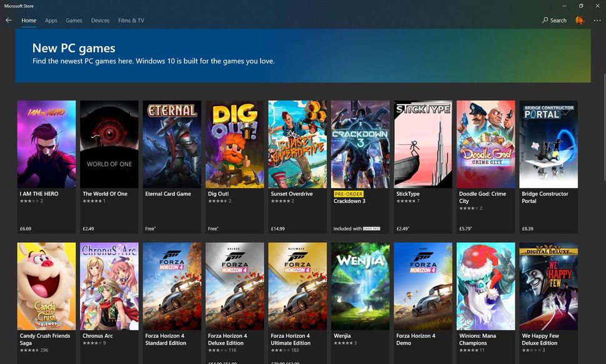606x364 pixels.
Task: Click the 'Eternal Card Game' title text
Action: [168, 194]
